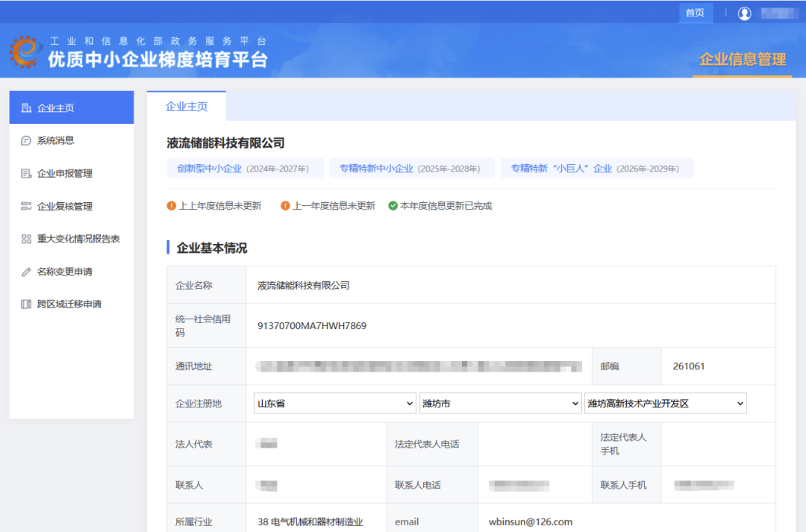Click the blurred 法人代表 name value
Image resolution: width=806 pixels, height=532 pixels.
pos(266,444)
